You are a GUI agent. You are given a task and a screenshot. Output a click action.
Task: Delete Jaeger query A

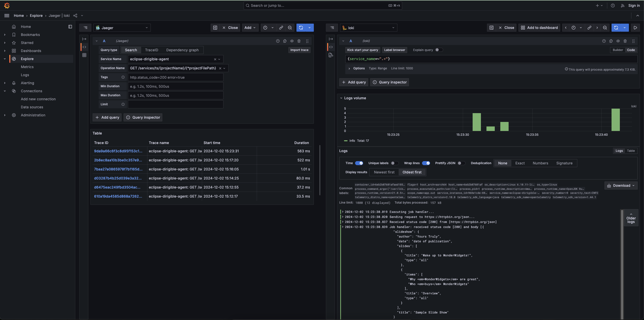coord(299,41)
